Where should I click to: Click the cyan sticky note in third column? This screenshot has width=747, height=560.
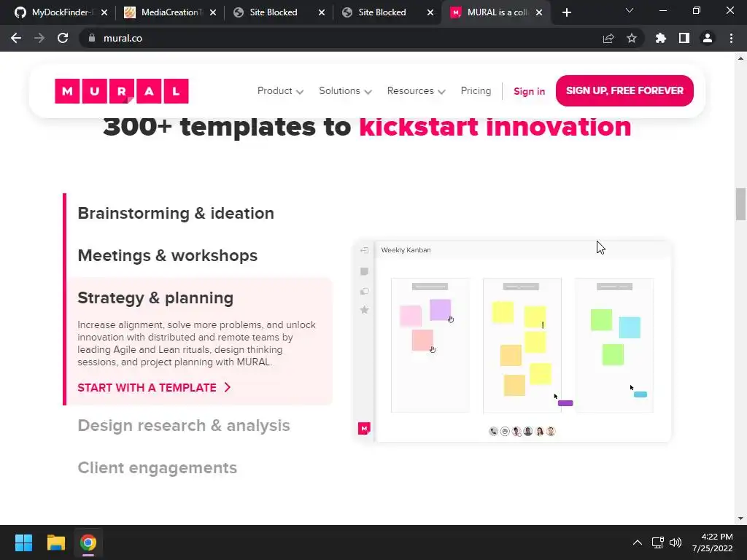(630, 327)
